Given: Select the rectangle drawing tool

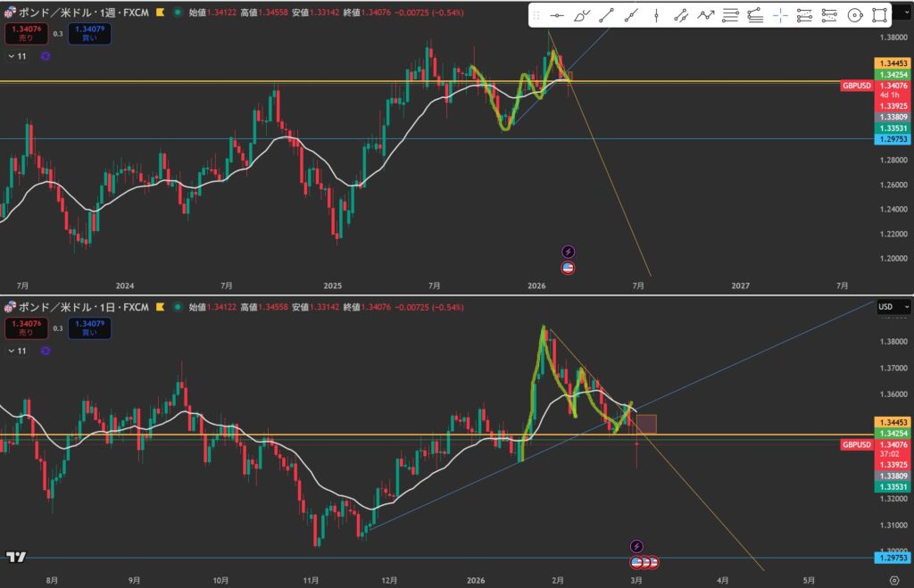Looking at the screenshot, I should (x=879, y=15).
